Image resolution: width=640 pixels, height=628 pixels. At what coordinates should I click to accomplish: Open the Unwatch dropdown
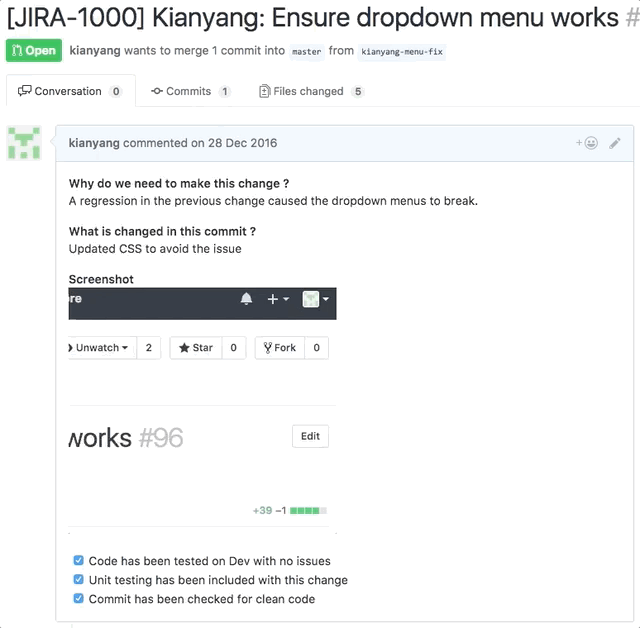102,348
